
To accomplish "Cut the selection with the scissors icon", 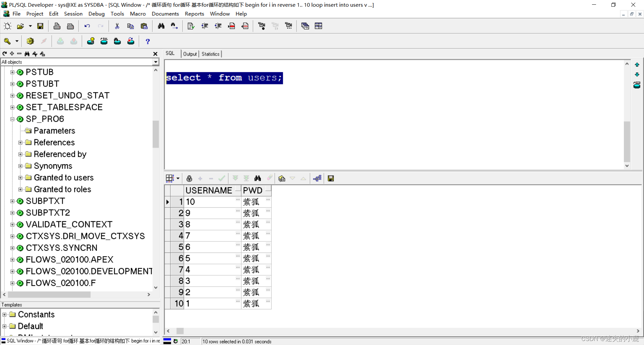I will (117, 26).
